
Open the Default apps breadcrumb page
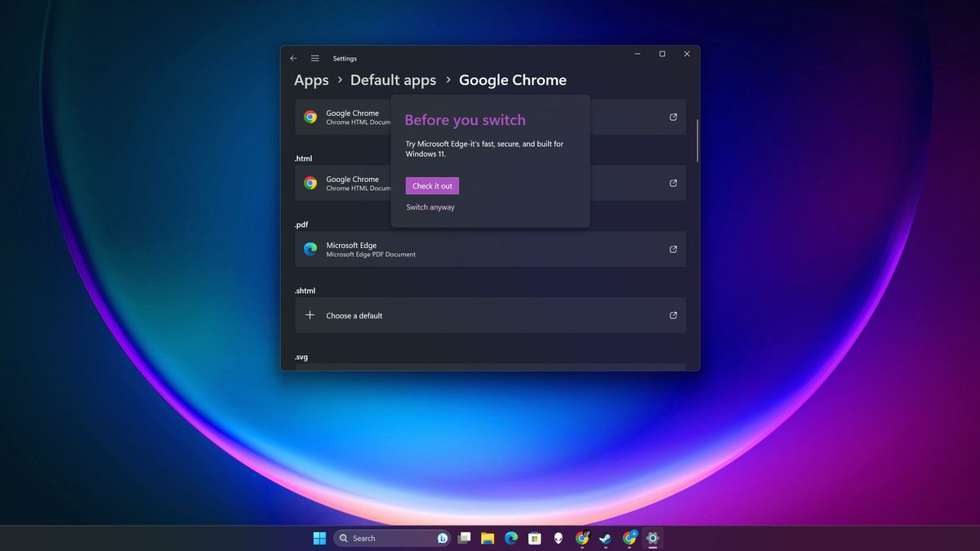point(393,79)
